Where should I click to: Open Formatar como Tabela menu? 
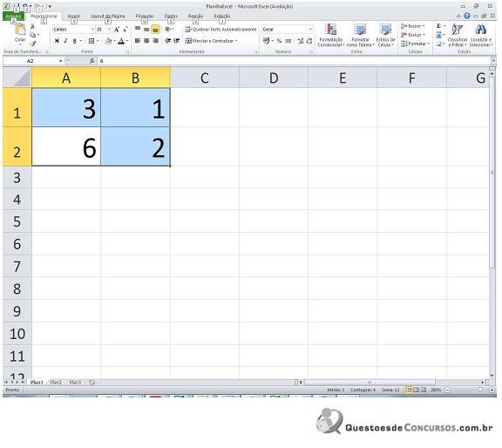(x=360, y=35)
